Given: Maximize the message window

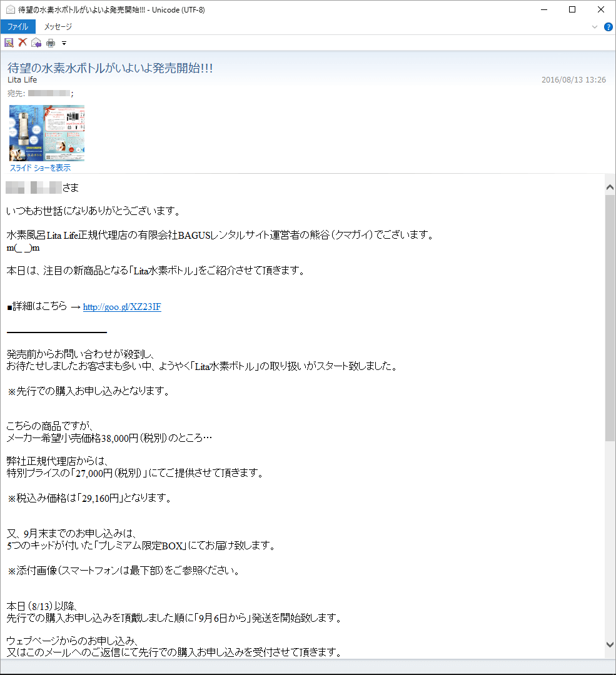Looking at the screenshot, I should (x=572, y=9).
